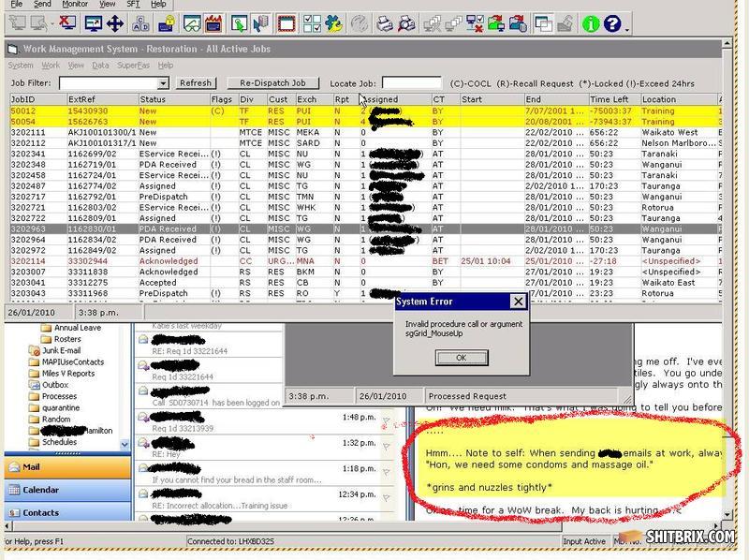
Task: Select yellow job row 50012
Action: (x=365, y=111)
